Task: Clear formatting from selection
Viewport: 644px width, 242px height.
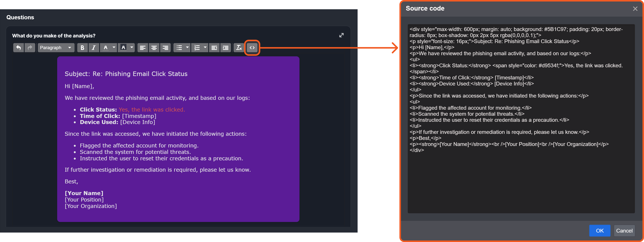Action: click(x=239, y=47)
